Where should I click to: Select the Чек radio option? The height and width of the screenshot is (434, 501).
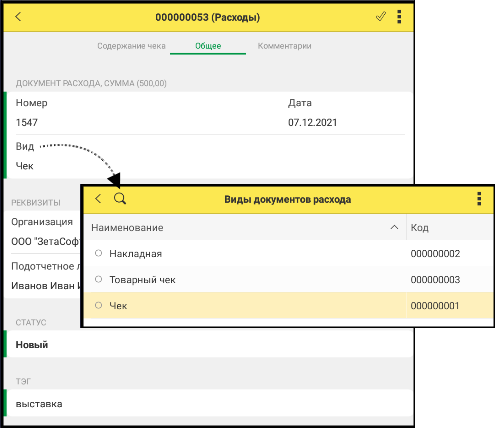click(98, 305)
